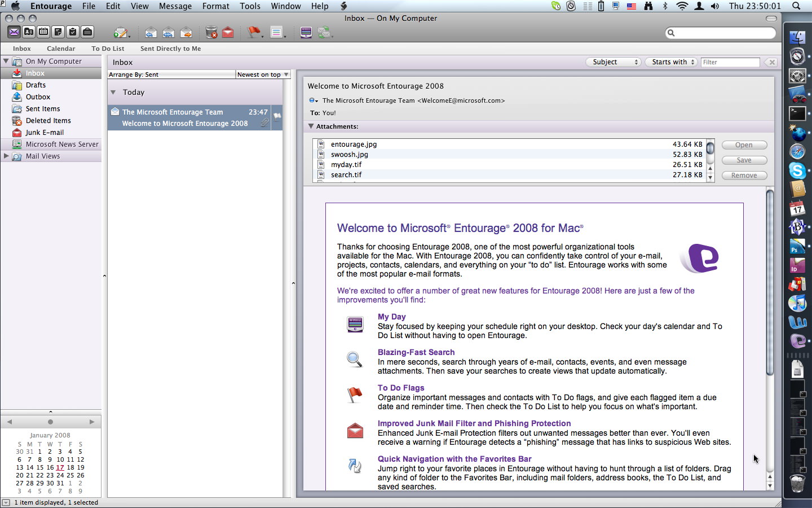Switch to Calendar using the calendar toolbar icon
Image resolution: width=812 pixels, height=508 pixels.
(43, 32)
